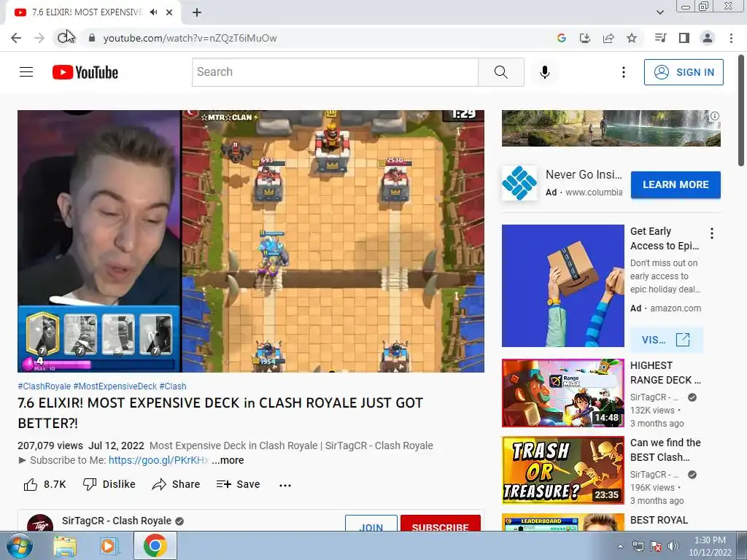The width and height of the screenshot is (747, 560).
Task: Click the search magnifier button
Action: pyautogui.click(x=500, y=72)
